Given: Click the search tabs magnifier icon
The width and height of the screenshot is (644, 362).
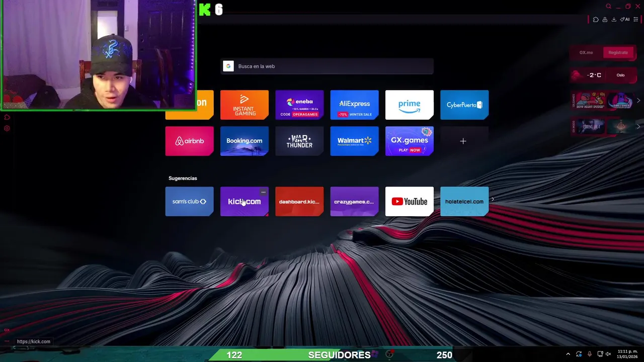Looking at the screenshot, I should pos(608,7).
